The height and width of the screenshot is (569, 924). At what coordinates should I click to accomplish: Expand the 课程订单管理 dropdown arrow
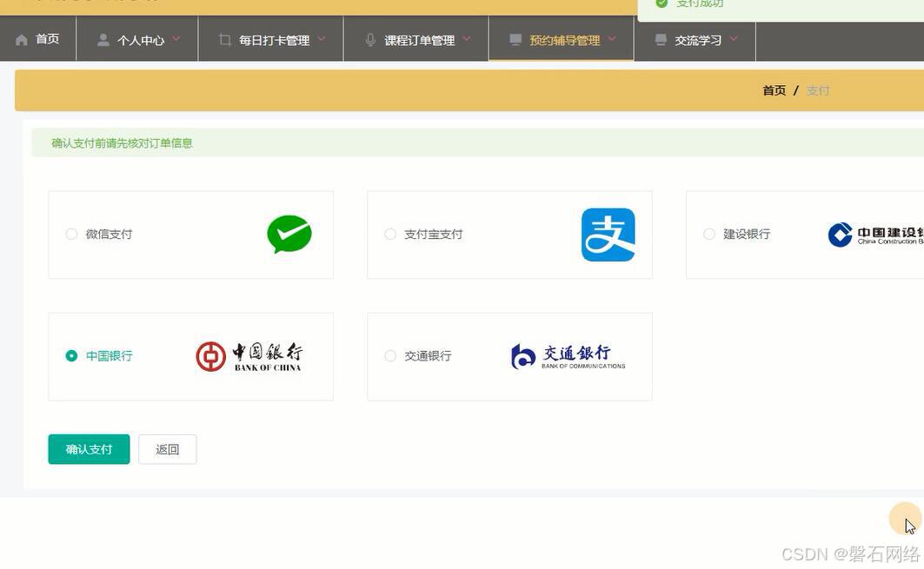[x=467, y=39]
